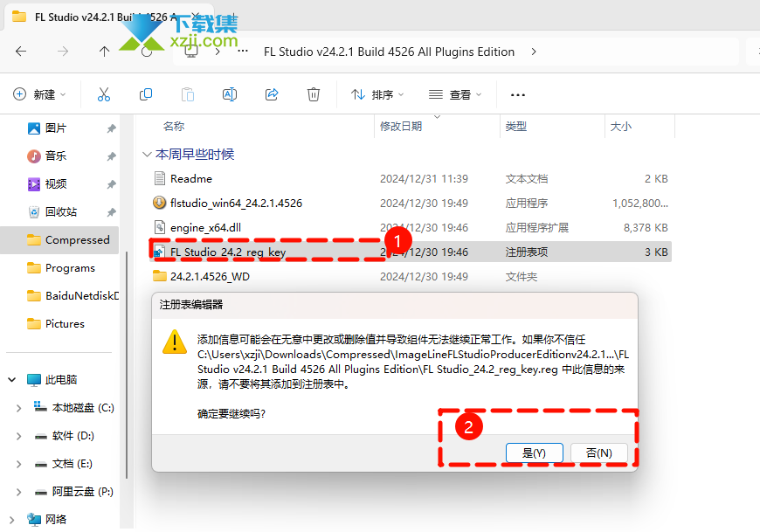Open the 排序 sort dropdown
This screenshot has height=532, width=760.
click(377, 94)
